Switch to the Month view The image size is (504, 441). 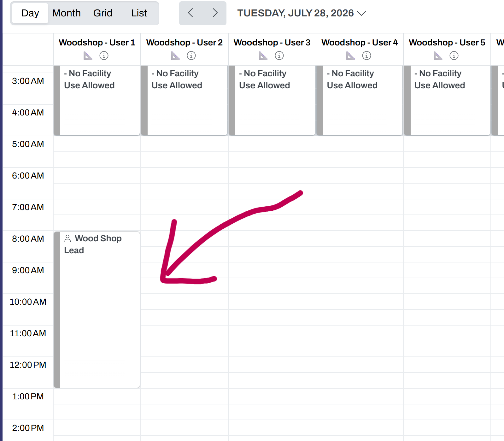click(x=67, y=13)
